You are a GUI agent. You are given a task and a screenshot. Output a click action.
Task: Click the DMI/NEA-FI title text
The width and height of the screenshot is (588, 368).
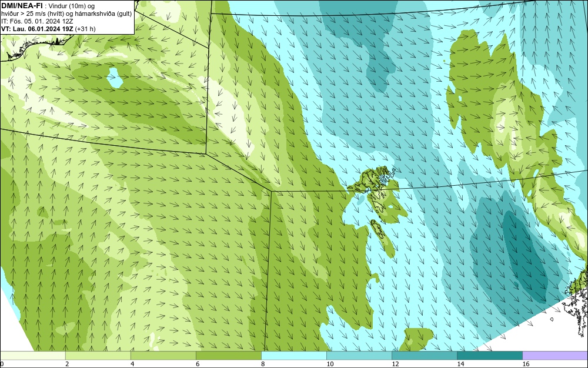coord(22,6)
